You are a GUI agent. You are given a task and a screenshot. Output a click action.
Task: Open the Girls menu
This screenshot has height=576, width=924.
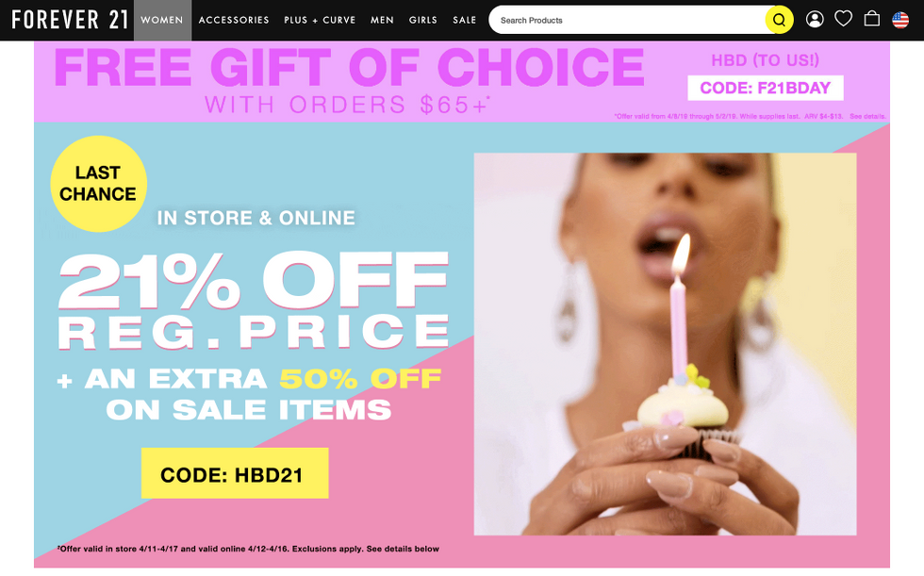click(x=423, y=20)
